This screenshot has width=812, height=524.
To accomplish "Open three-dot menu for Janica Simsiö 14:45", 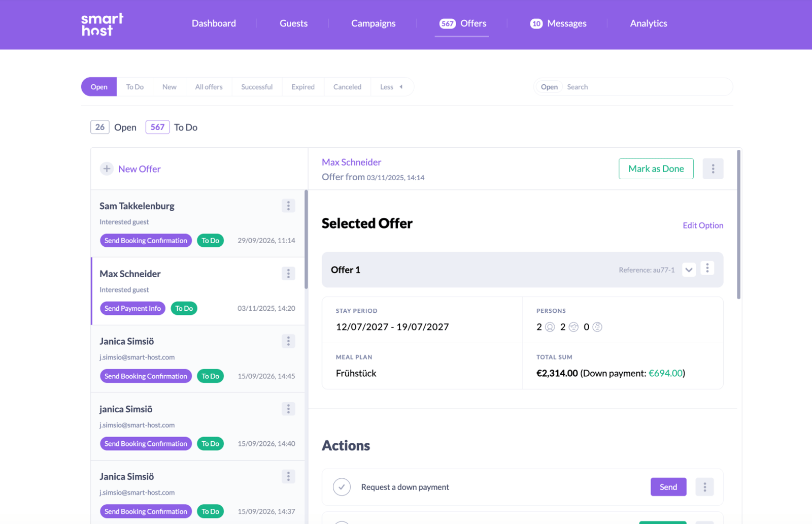I will (x=288, y=341).
